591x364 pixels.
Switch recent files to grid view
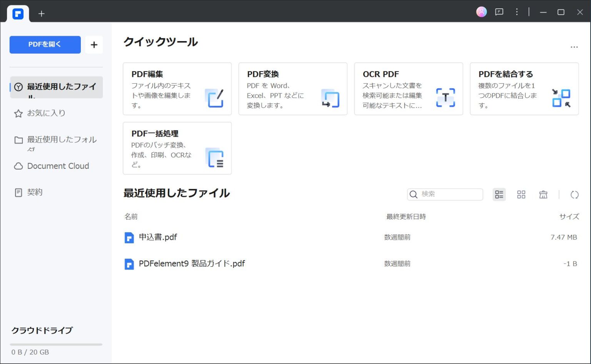pyautogui.click(x=521, y=194)
